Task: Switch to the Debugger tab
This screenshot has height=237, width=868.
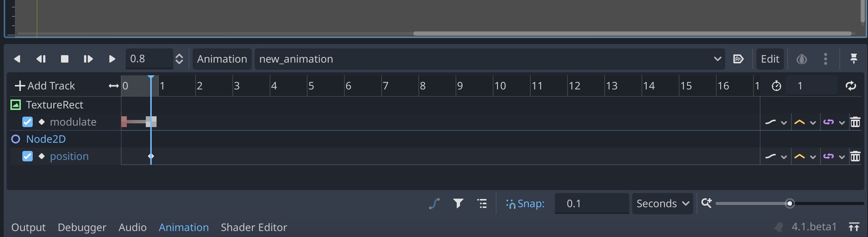Action: click(82, 227)
